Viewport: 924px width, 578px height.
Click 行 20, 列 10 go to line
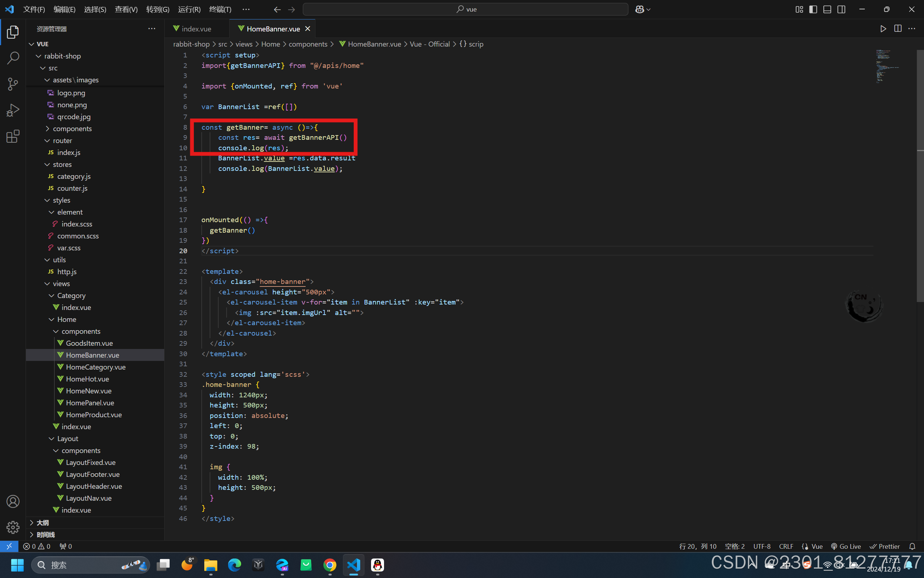tap(698, 546)
